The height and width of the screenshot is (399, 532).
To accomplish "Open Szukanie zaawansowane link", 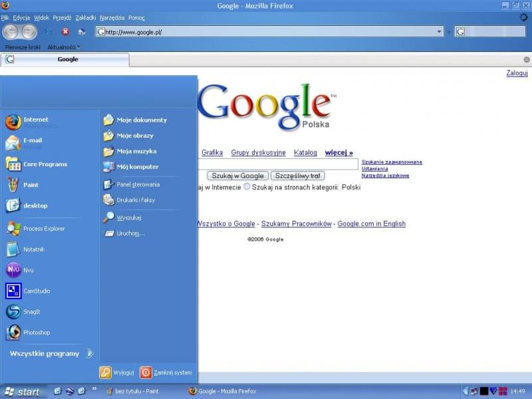I will coord(392,162).
